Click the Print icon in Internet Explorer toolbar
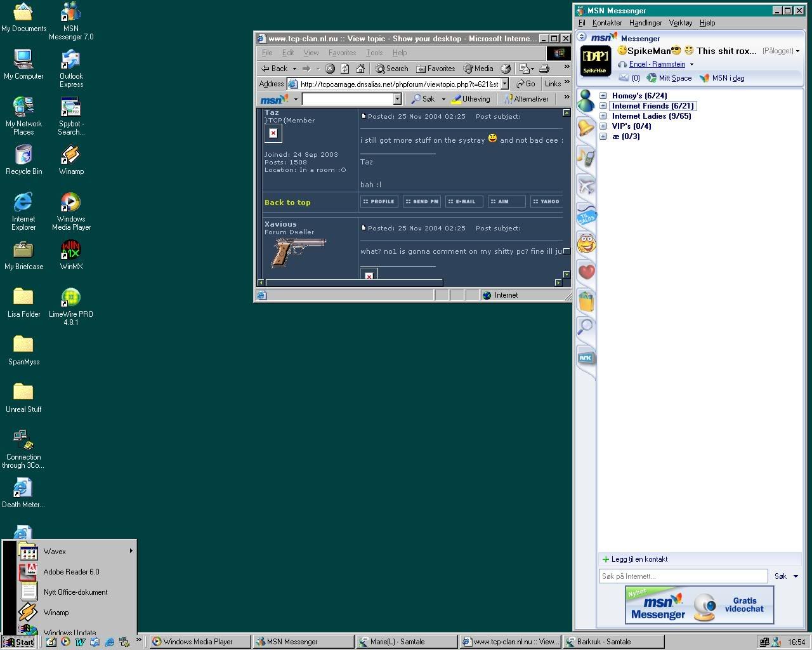The height and width of the screenshot is (650, 812). pyautogui.click(x=544, y=69)
